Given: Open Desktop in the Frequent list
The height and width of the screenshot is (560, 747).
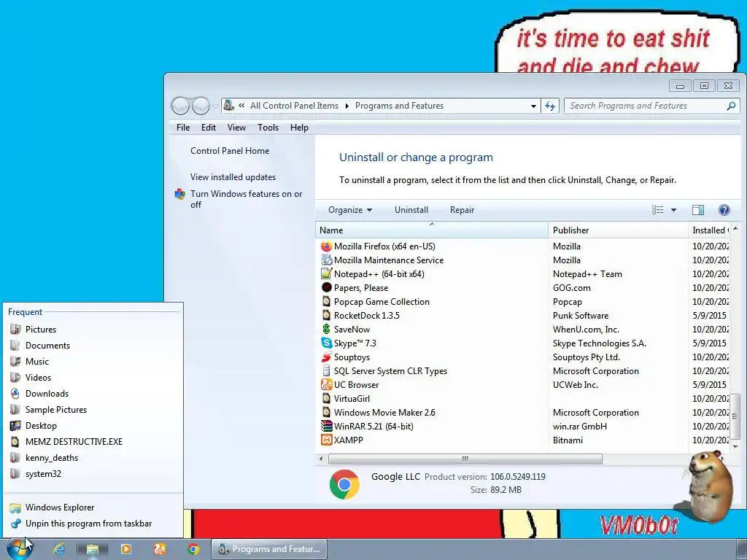Looking at the screenshot, I should pyautogui.click(x=93, y=426).
